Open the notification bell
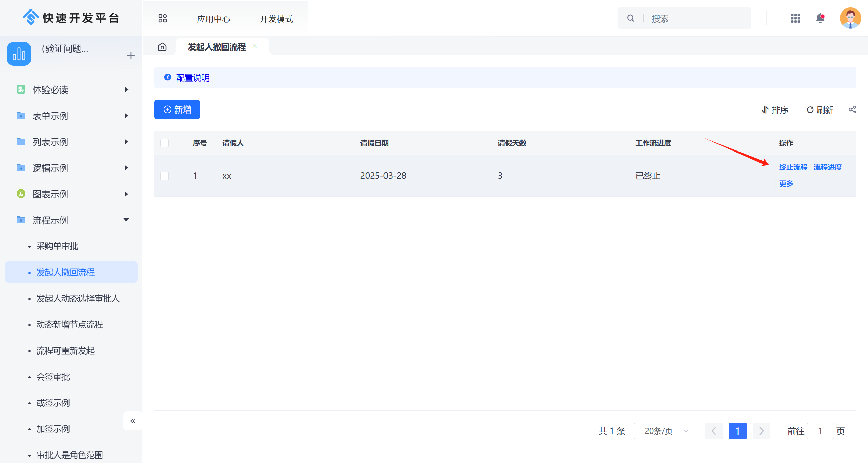Screen dimensions: 868x463 click(x=821, y=18)
